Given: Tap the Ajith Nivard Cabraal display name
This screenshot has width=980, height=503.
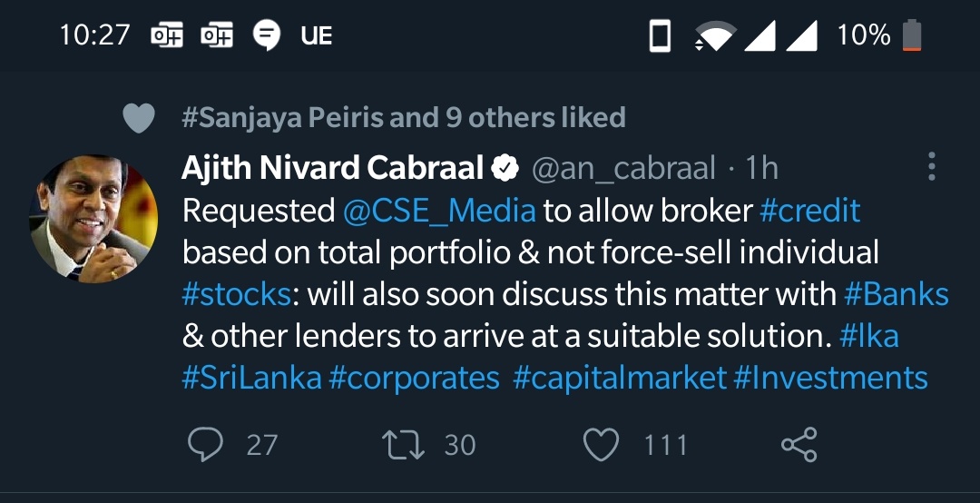Looking at the screenshot, I should pos(333,168).
